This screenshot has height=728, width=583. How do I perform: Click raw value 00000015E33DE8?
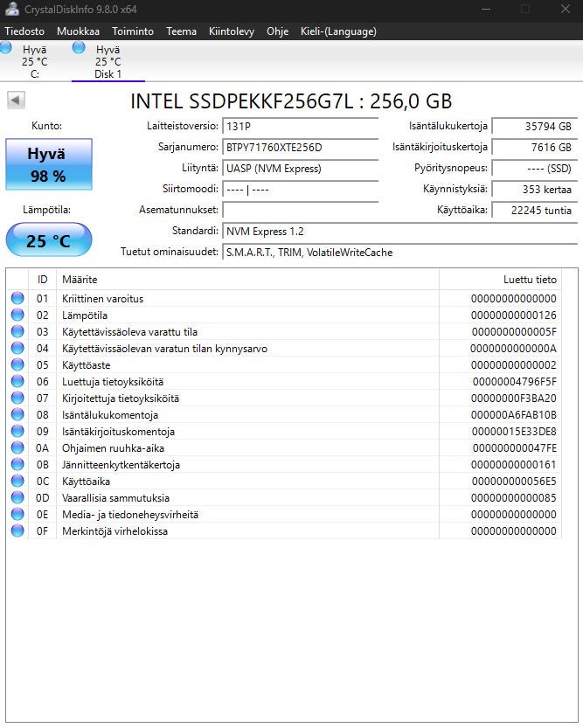pyautogui.click(x=514, y=432)
